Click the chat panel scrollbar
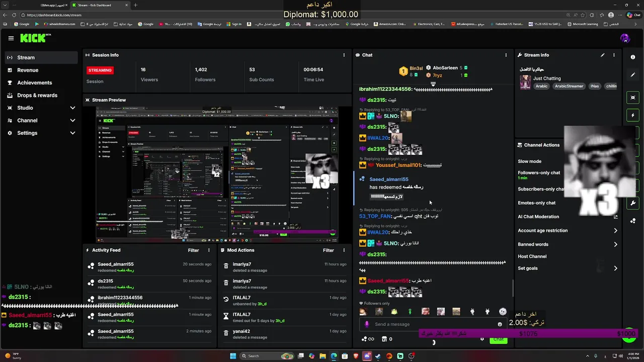This screenshot has height=362, width=644. click(513, 288)
